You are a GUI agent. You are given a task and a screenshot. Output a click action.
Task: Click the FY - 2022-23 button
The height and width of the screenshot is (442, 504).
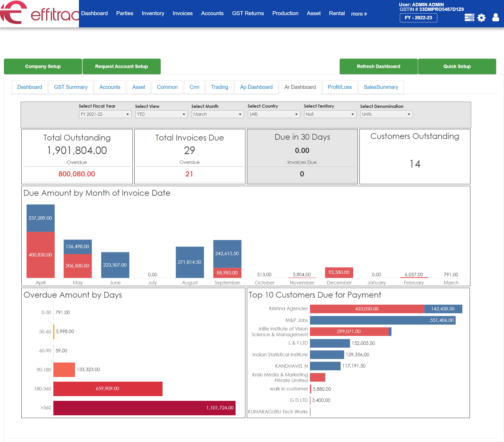[x=418, y=18]
